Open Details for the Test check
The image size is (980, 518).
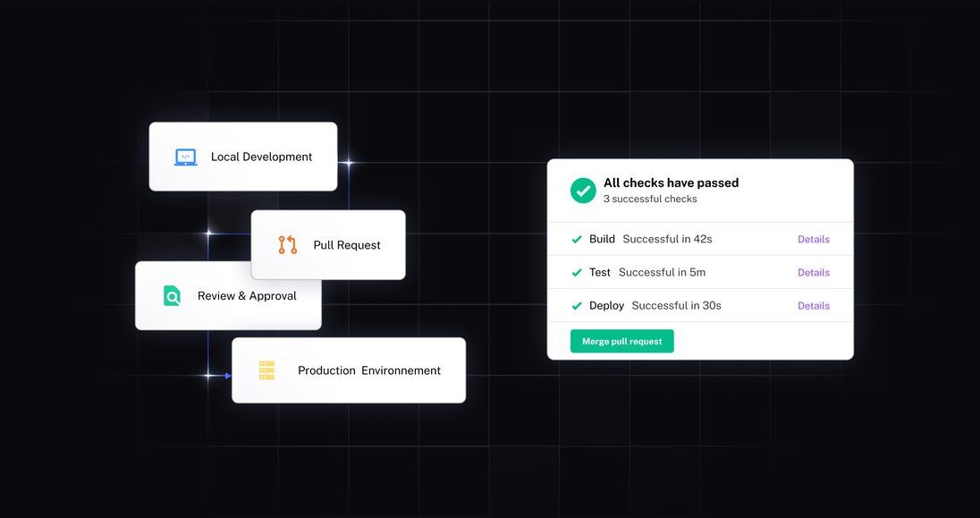pyautogui.click(x=813, y=273)
